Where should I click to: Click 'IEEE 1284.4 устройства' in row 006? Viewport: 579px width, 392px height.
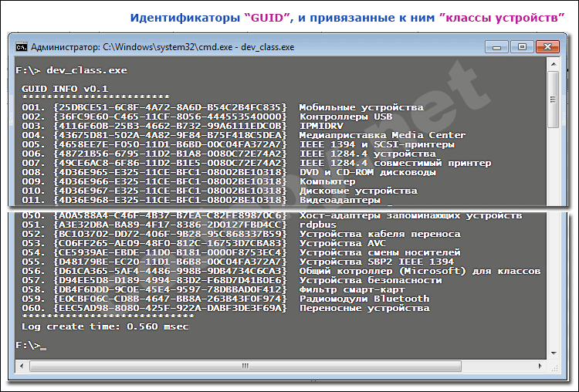[x=367, y=154]
